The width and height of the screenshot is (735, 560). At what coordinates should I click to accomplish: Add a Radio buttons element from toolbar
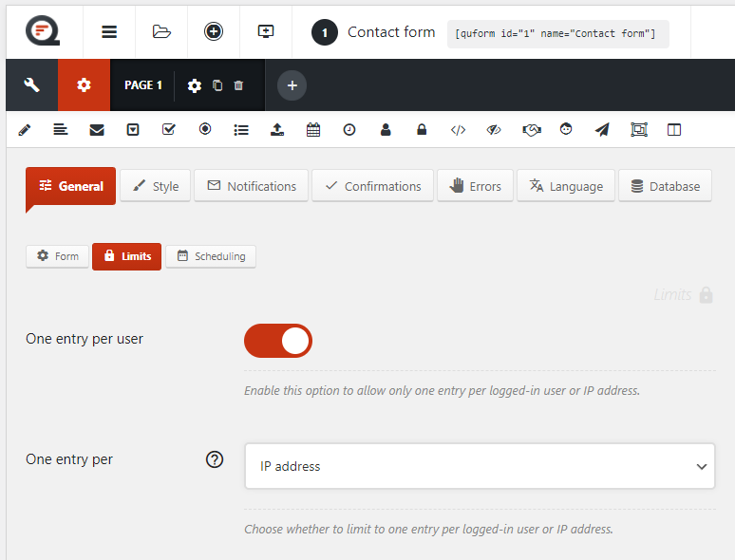click(205, 130)
